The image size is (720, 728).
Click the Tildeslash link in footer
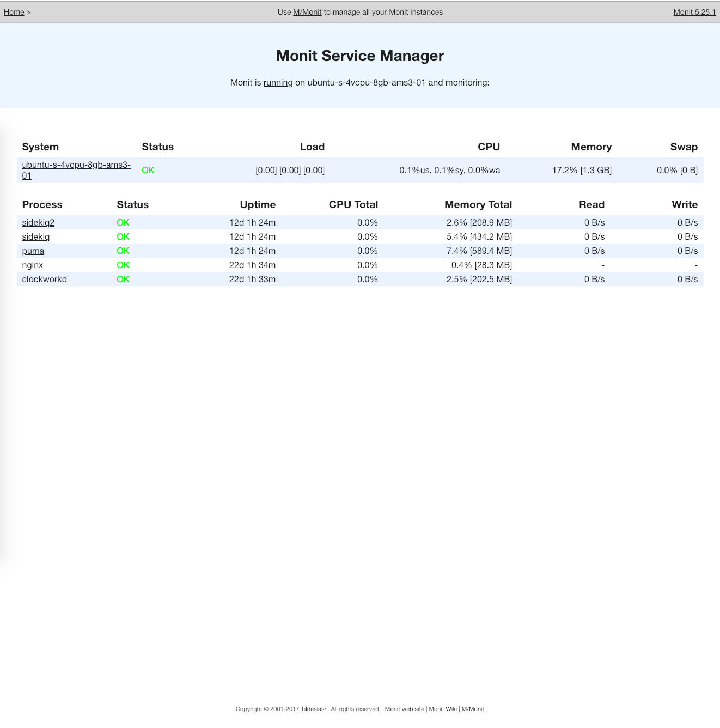(314, 709)
